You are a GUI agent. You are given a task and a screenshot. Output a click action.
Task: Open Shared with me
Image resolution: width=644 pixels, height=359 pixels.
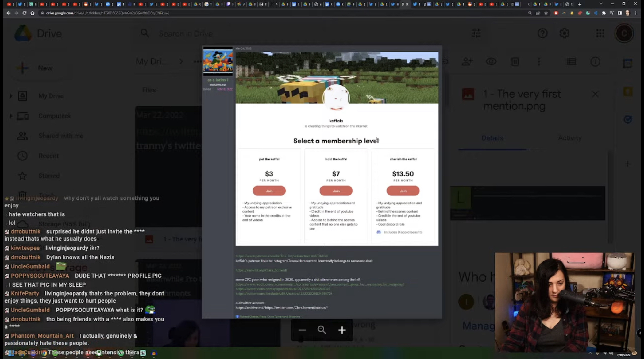pos(60,136)
